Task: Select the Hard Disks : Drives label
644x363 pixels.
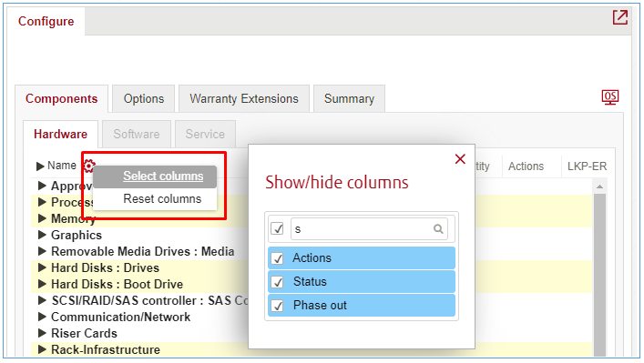Action: pyautogui.click(x=105, y=267)
